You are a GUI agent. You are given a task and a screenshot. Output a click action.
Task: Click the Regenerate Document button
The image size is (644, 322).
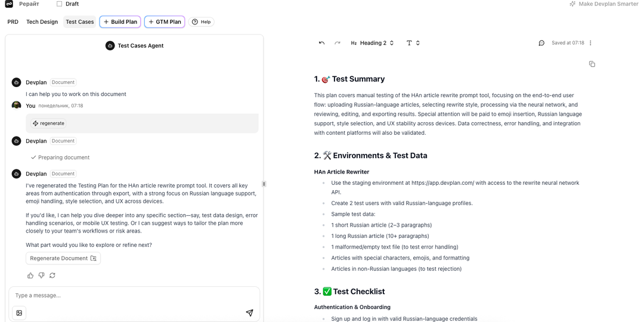click(63, 258)
